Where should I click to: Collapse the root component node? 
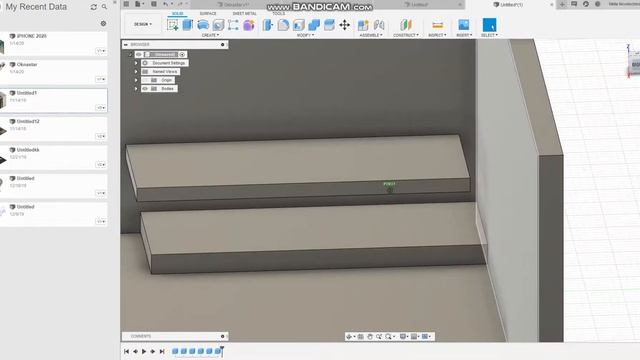coord(131,54)
